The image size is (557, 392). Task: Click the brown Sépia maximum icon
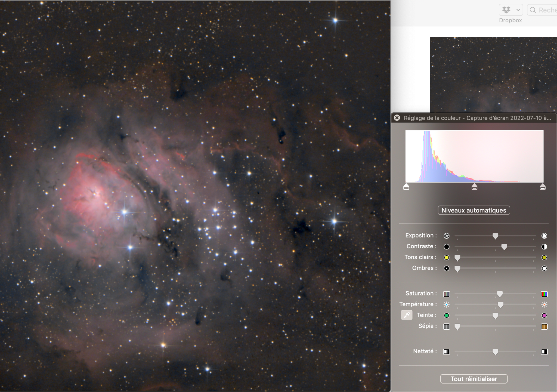[x=544, y=326]
